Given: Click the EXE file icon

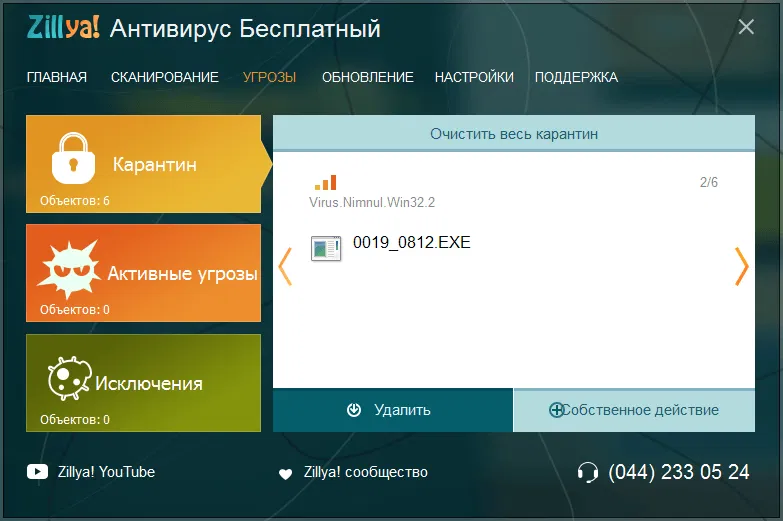Looking at the screenshot, I should [326, 248].
